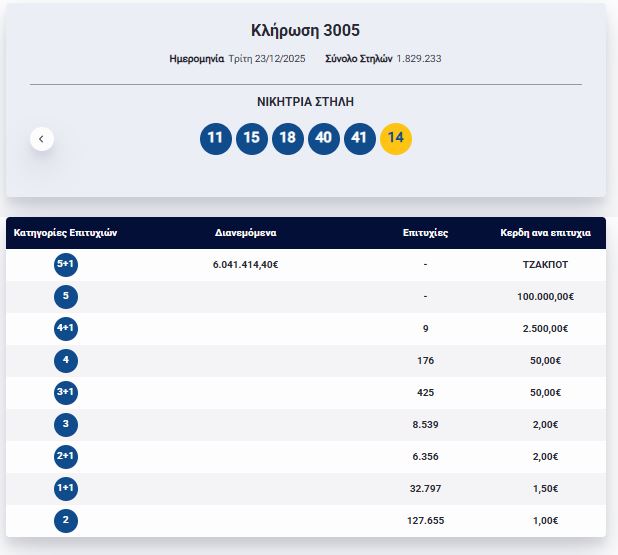This screenshot has height=555, width=618.
Task: Click the ΤΖΑΚΠΟΤ prize cell
Action: (545, 265)
